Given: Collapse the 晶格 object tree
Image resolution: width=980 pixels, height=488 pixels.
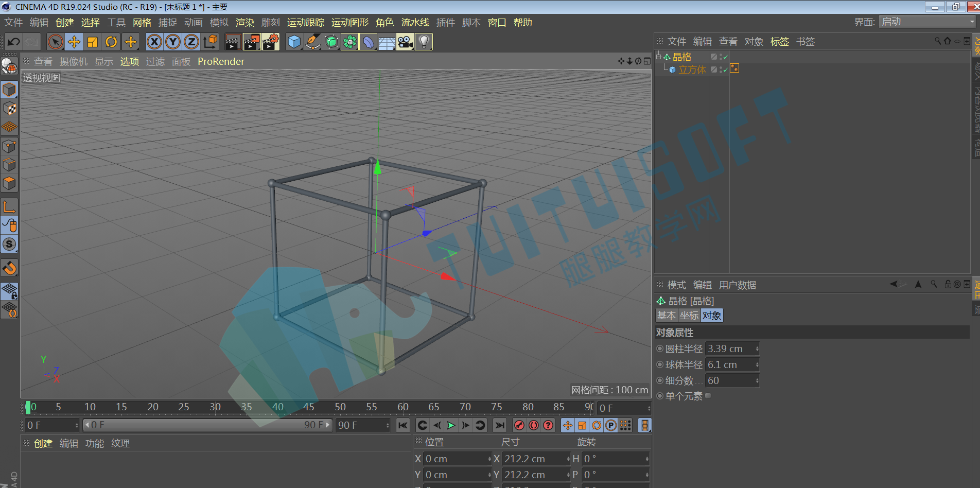Looking at the screenshot, I should (659, 57).
